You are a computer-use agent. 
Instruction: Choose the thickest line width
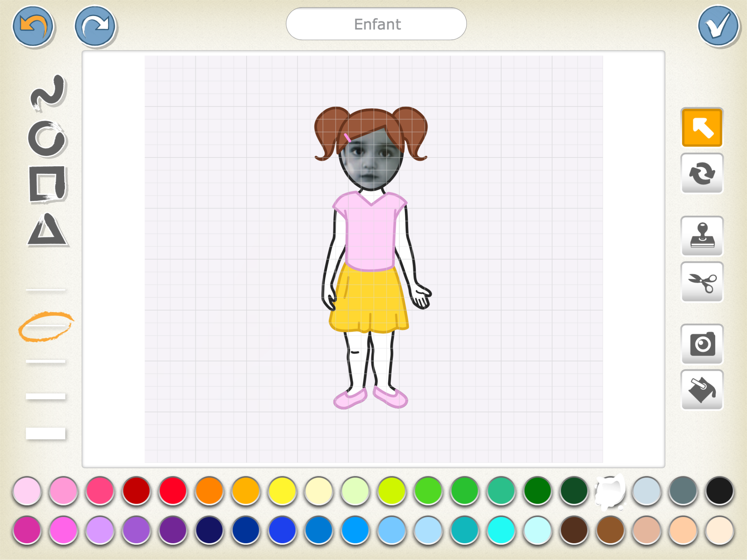click(46, 433)
